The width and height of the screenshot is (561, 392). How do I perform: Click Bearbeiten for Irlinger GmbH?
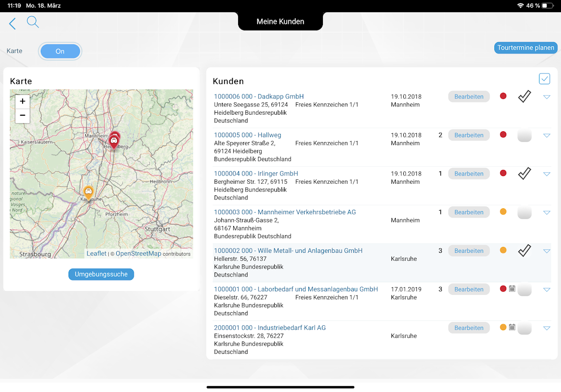[x=469, y=174]
